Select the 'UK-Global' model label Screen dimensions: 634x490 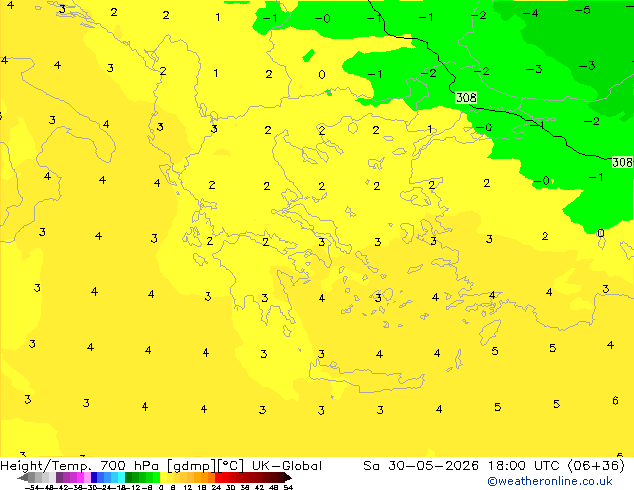287,466
